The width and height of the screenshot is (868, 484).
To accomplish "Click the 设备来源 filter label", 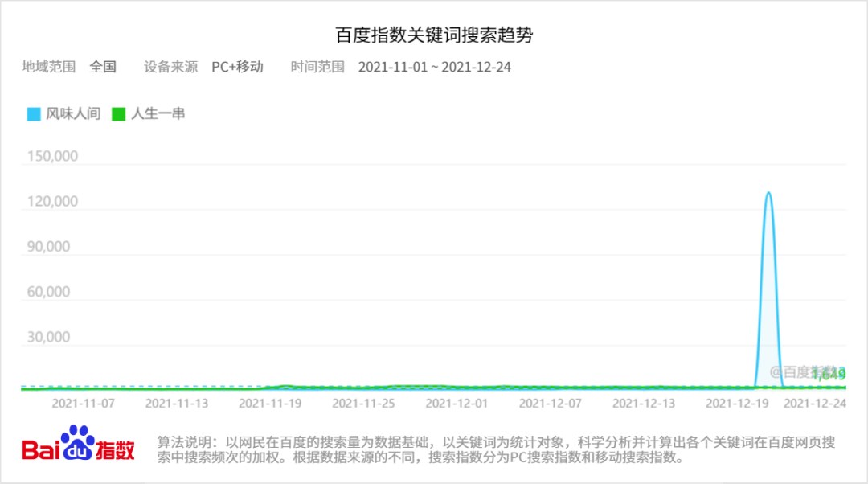I will pyautogui.click(x=171, y=67).
